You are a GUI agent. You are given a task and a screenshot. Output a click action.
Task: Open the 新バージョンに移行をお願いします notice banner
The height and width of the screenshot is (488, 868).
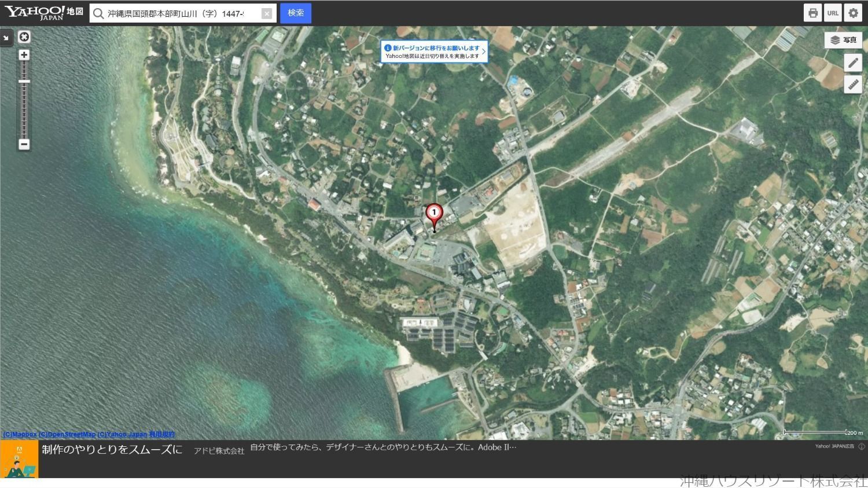tap(433, 52)
